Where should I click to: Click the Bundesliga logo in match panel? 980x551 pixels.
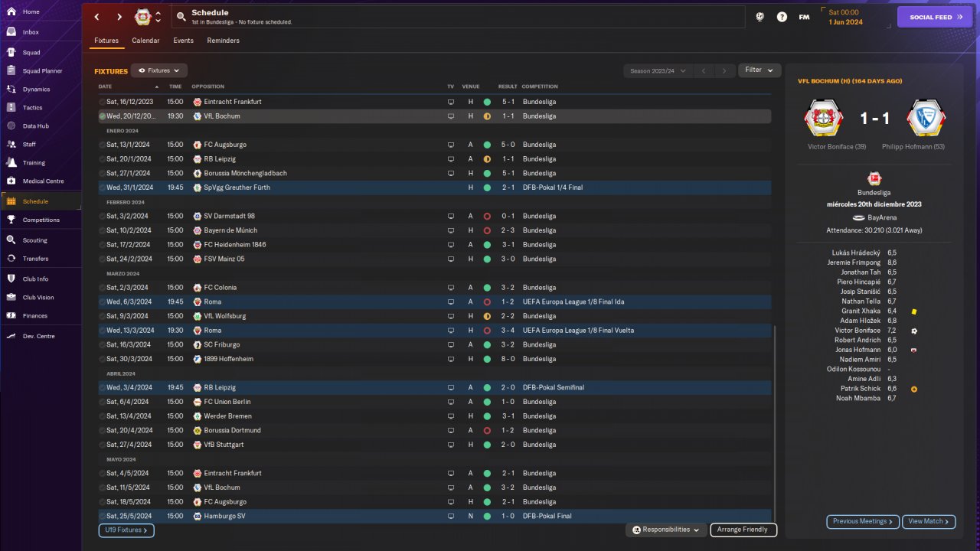point(874,177)
